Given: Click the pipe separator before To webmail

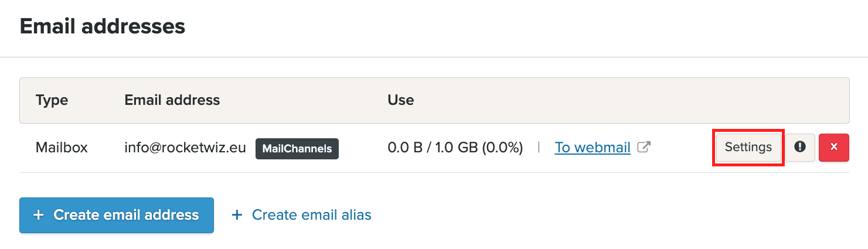Looking at the screenshot, I should click(539, 148).
